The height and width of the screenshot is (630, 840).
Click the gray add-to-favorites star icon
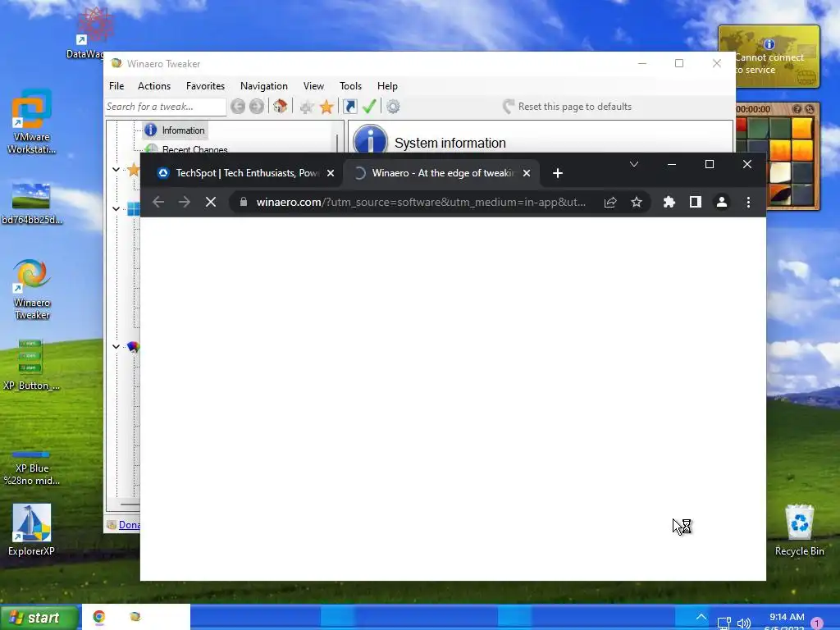(x=307, y=107)
